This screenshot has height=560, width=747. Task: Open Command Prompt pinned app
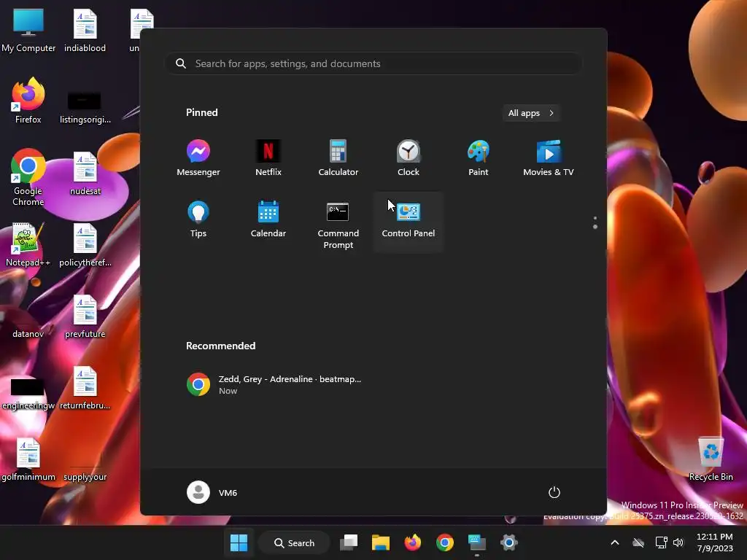click(x=338, y=225)
